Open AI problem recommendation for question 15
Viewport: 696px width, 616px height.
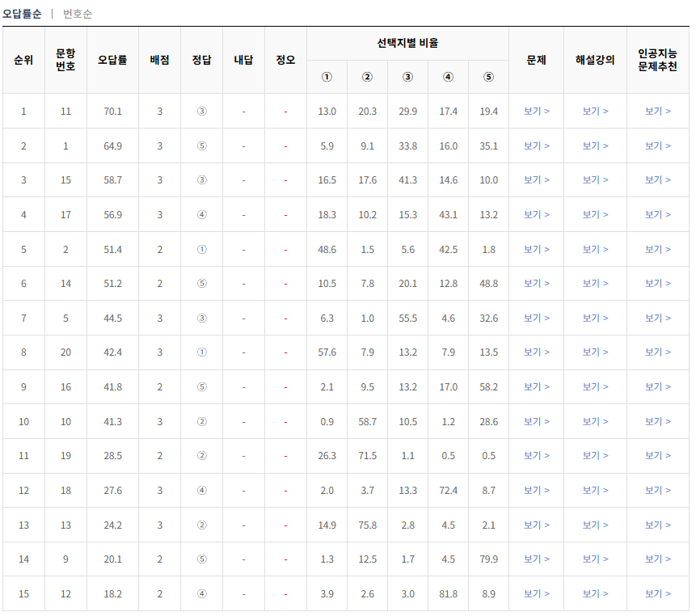tap(656, 180)
